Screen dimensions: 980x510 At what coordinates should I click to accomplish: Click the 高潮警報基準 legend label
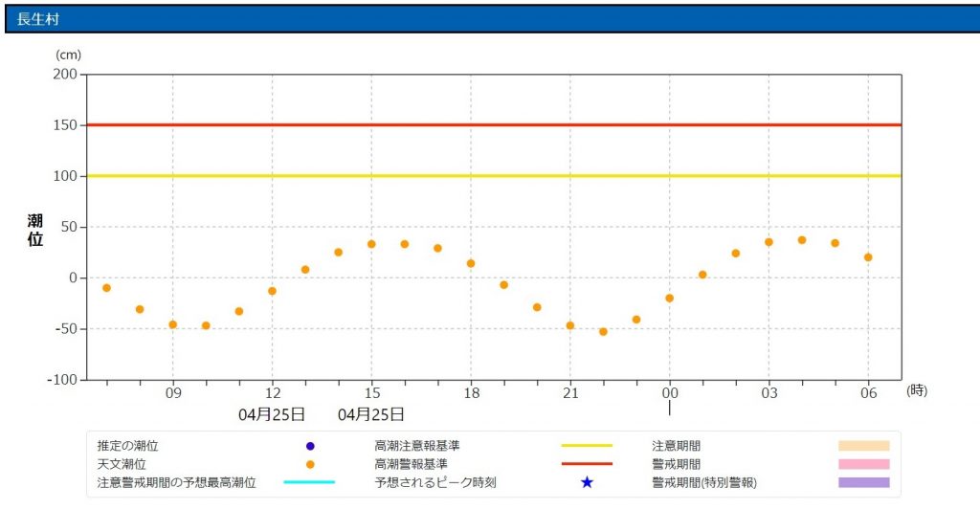pos(411,464)
